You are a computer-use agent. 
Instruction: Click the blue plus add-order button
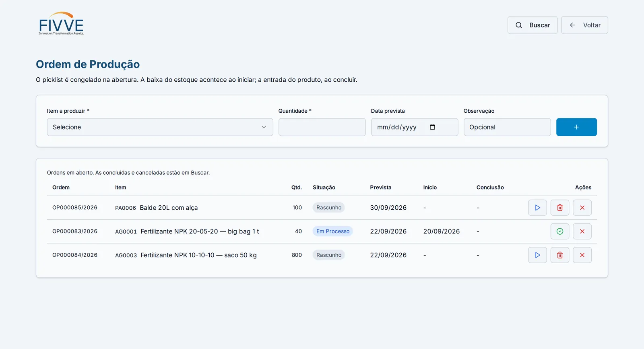click(x=576, y=127)
